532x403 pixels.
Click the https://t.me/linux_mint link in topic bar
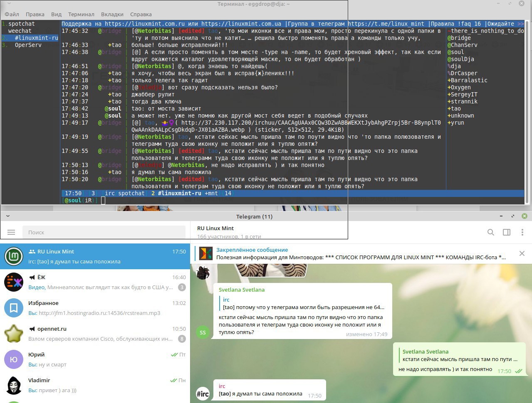click(386, 24)
